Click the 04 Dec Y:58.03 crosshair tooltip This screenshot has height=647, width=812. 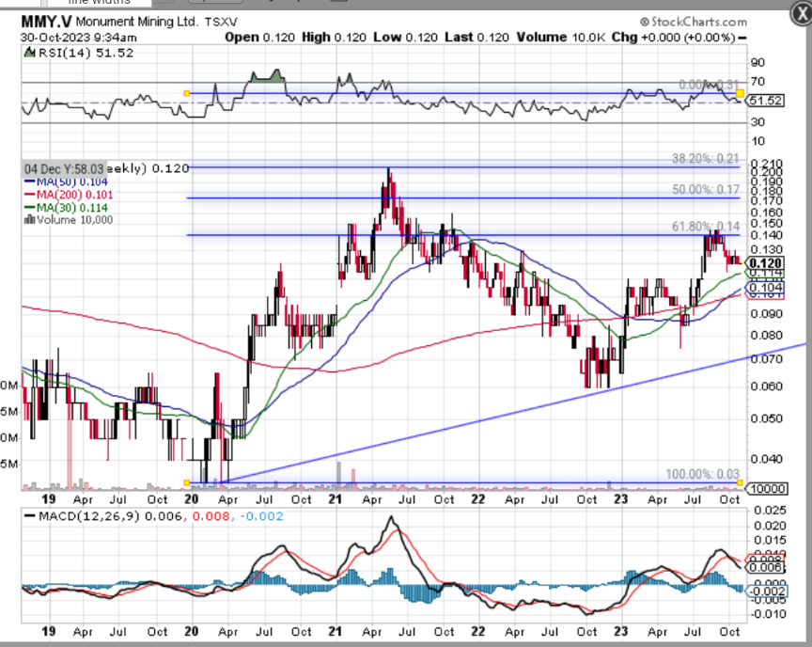tap(64, 169)
